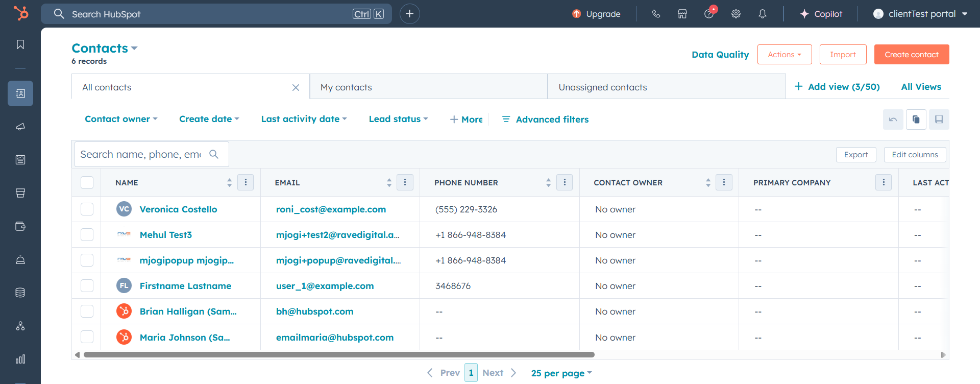
Task: Expand the Contacts object dropdown
Action: click(x=105, y=48)
